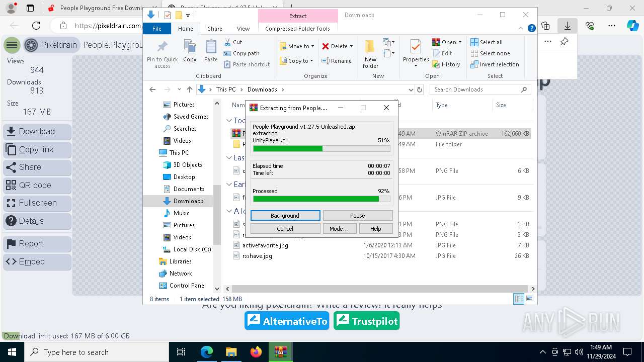Click Help button in extraction dialog
This screenshot has height=362, width=644.
(376, 229)
